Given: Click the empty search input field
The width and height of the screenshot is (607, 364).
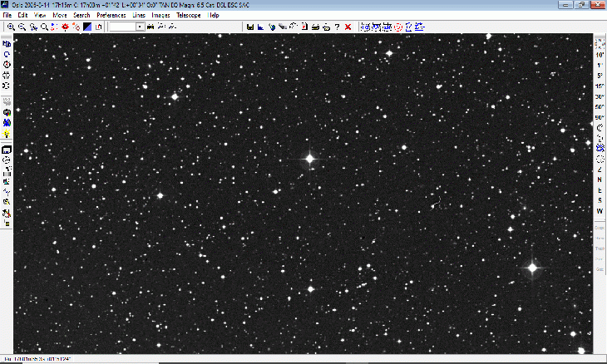Looking at the screenshot, I should coord(123,27).
